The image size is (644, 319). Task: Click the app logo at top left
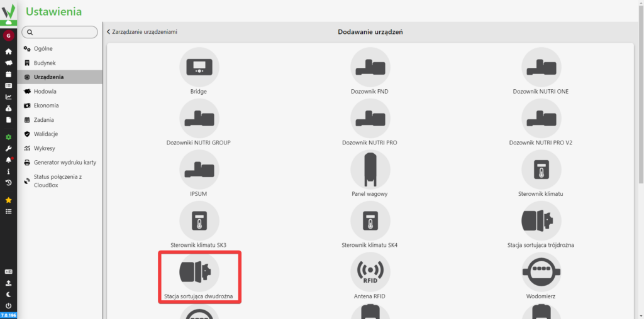coord(8,13)
